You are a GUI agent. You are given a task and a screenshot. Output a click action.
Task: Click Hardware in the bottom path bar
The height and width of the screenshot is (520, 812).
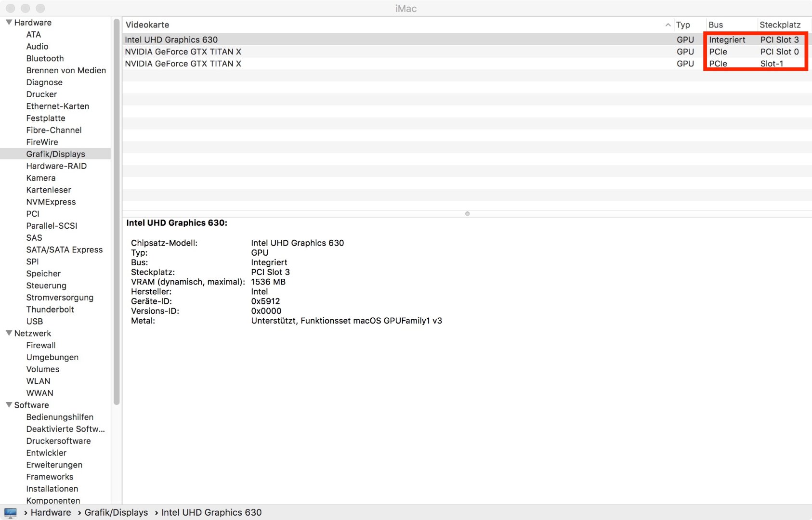pos(51,513)
